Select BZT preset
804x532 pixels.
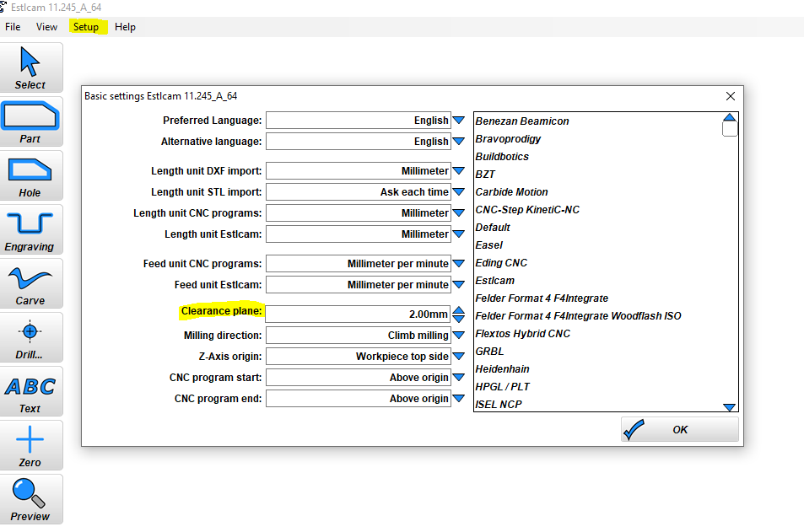point(485,175)
